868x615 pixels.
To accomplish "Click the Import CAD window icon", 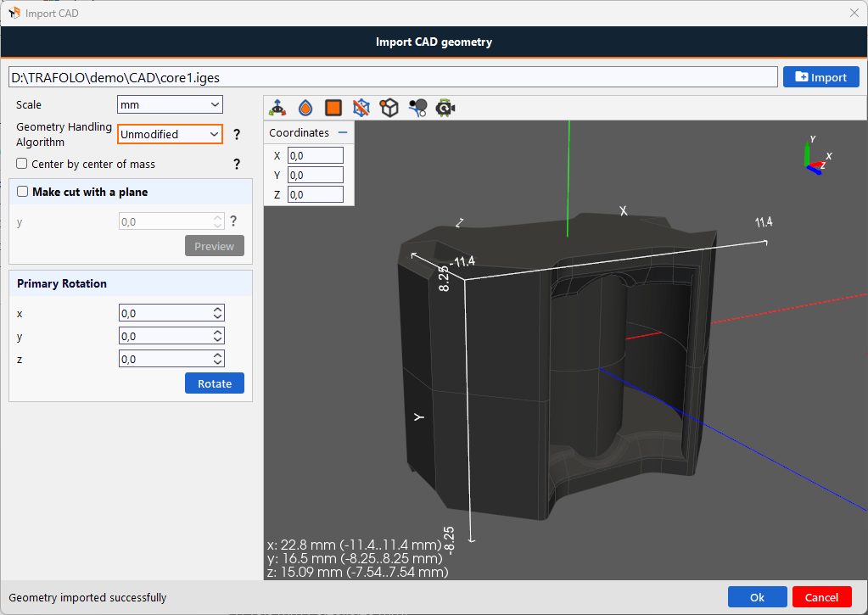I will (x=14, y=13).
